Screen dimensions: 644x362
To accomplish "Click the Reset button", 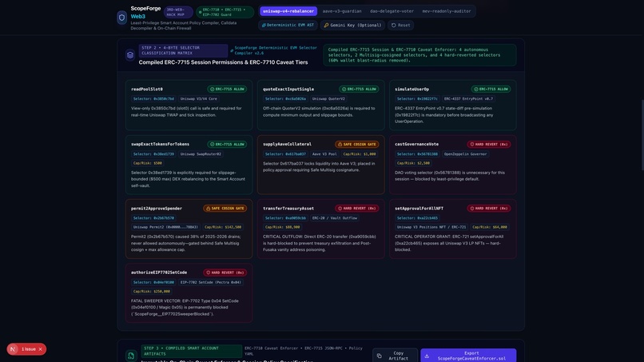I will point(400,25).
